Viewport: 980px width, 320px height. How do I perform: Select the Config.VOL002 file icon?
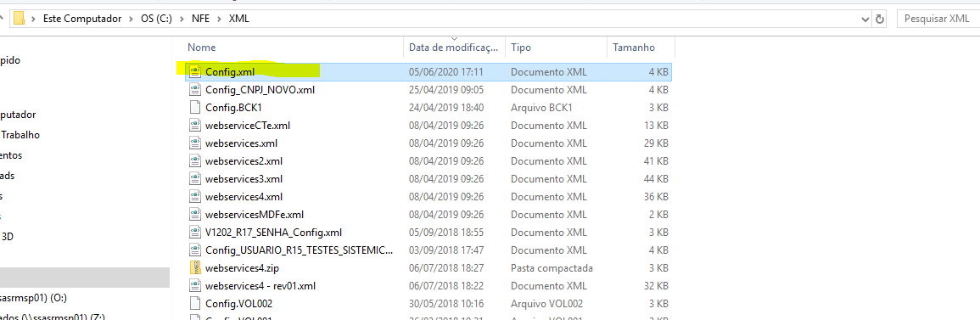[194, 304]
